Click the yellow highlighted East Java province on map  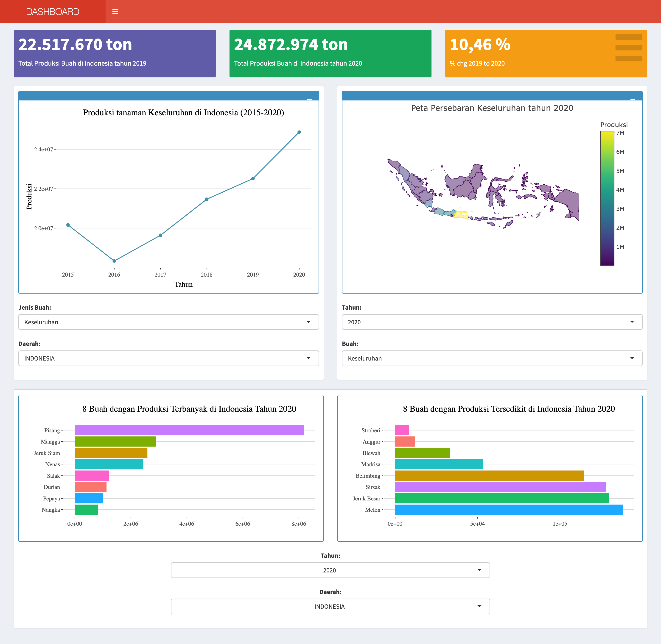tap(461, 215)
